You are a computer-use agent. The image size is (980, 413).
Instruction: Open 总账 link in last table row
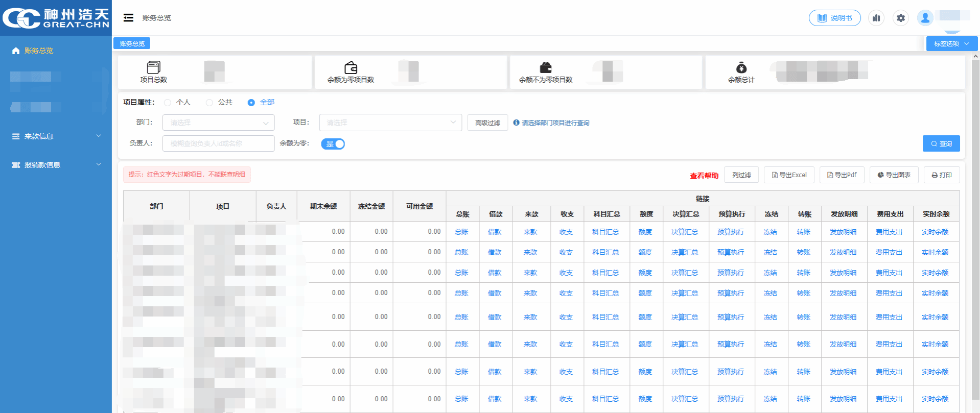click(462, 399)
